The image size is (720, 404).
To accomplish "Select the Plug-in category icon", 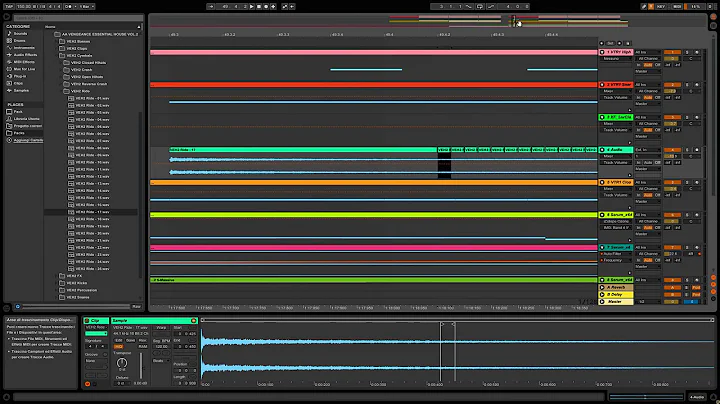I will pos(9,76).
